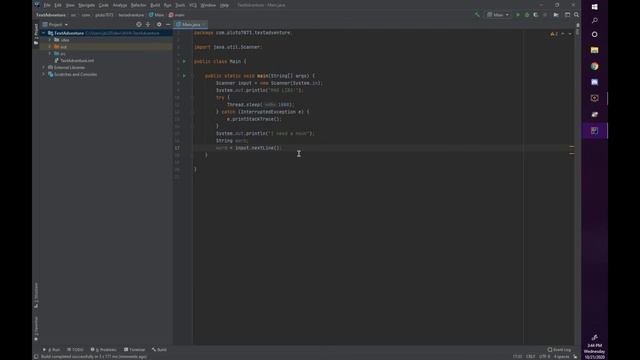
Task: Expand Scratches and Consoles node
Action: coord(44,74)
